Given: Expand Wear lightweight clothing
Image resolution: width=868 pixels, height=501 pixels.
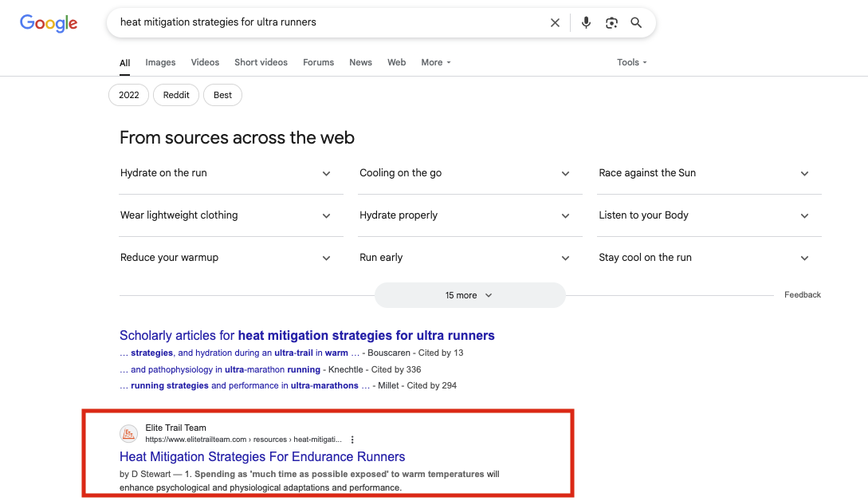Looking at the screenshot, I should pyautogui.click(x=231, y=215).
